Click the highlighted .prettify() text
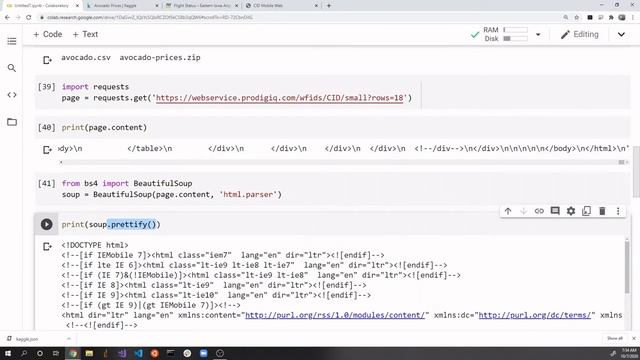640x360 pixels. [132, 224]
